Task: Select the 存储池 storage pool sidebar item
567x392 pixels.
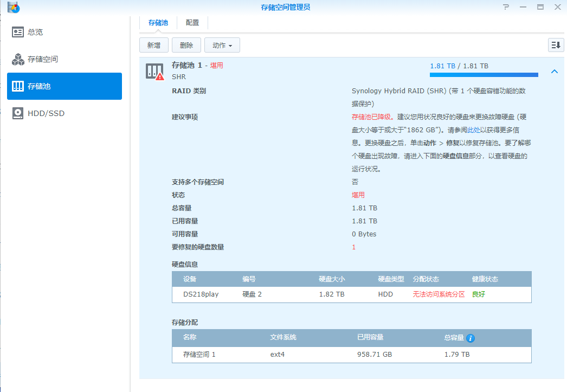Action: [x=65, y=86]
